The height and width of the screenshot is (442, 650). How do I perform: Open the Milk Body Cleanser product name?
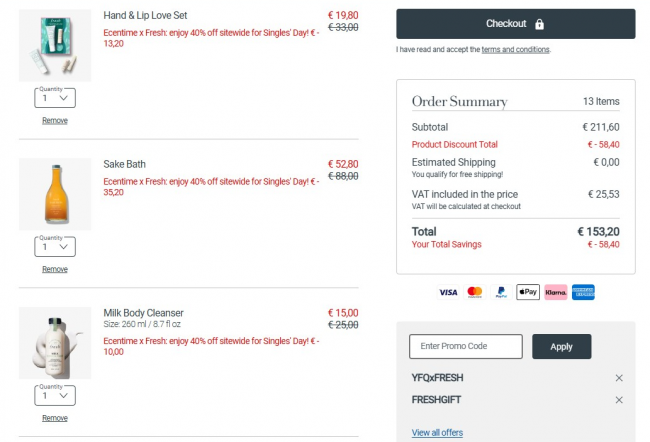143,313
